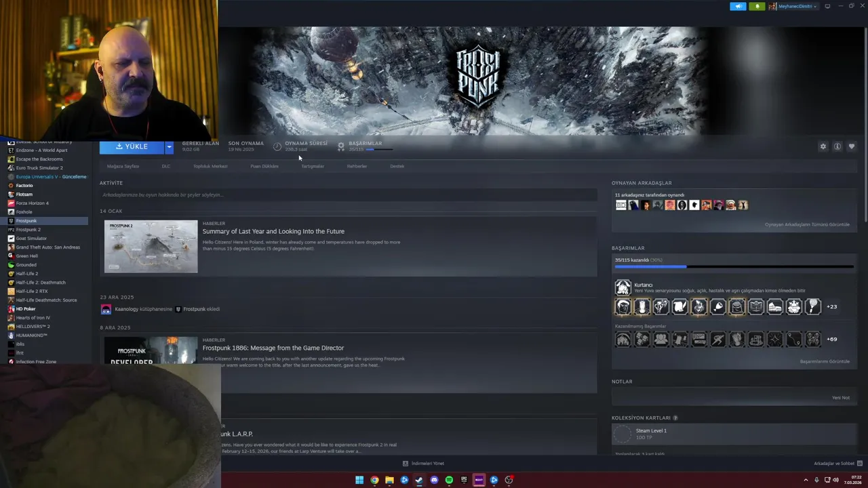Viewport: 868px width, 488px height.
Task: Open the Destek tab
Action: point(397,166)
